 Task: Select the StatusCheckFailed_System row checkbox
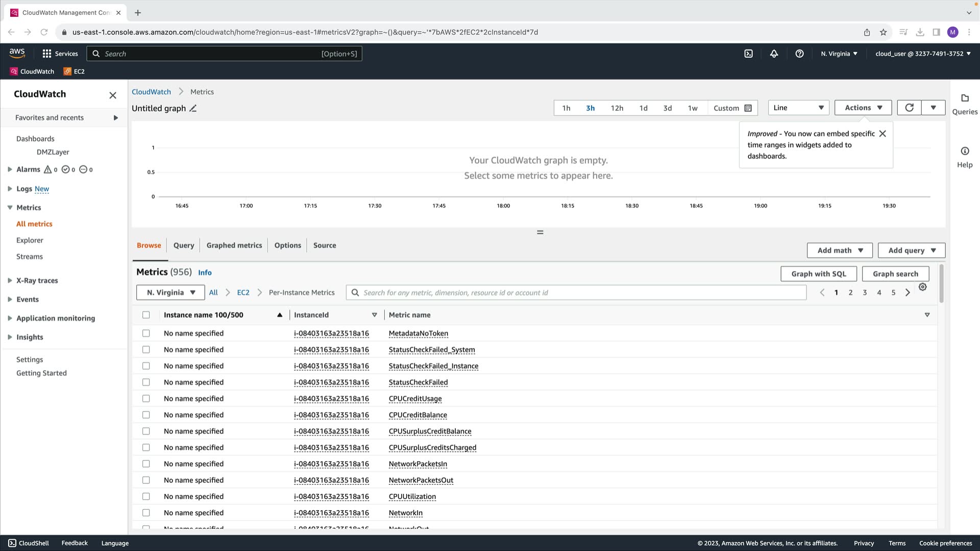pyautogui.click(x=146, y=349)
